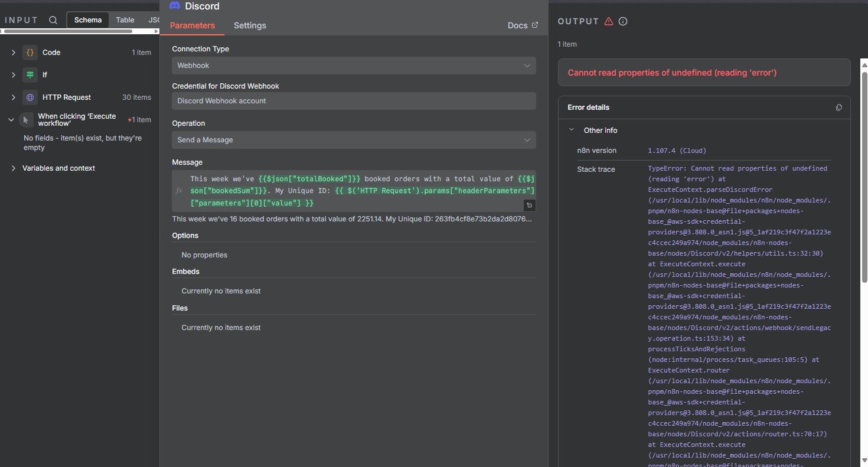Open the Docs link
The height and width of the screenshot is (467, 868).
click(x=523, y=25)
